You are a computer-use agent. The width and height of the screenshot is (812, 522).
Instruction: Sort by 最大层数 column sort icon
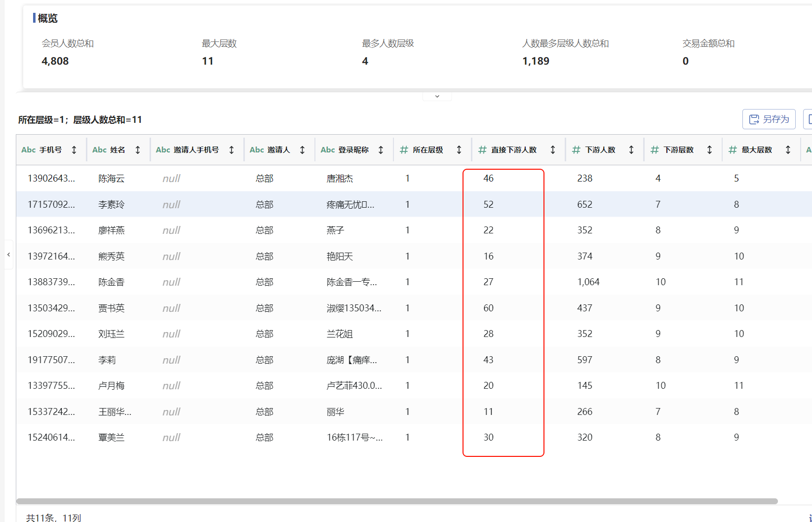788,149
